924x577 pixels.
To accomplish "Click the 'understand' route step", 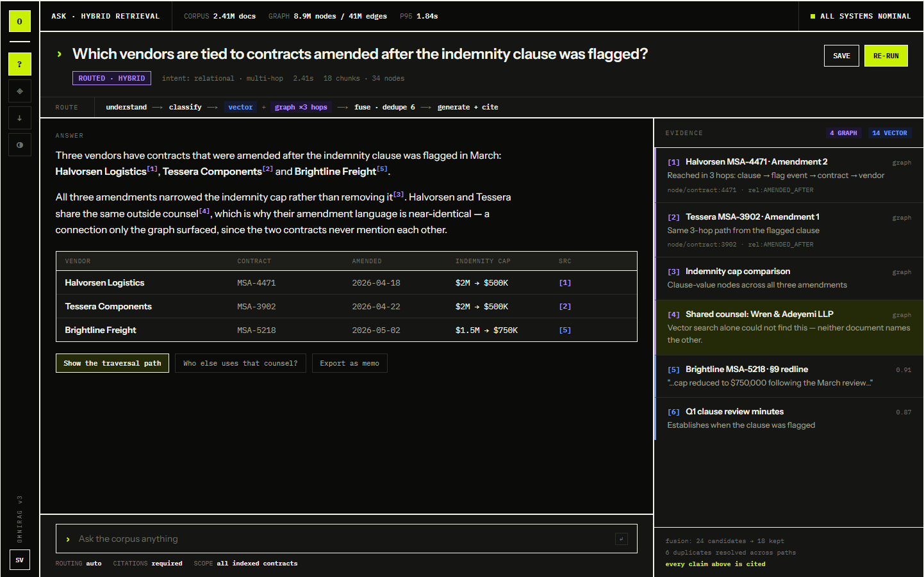I will [126, 107].
